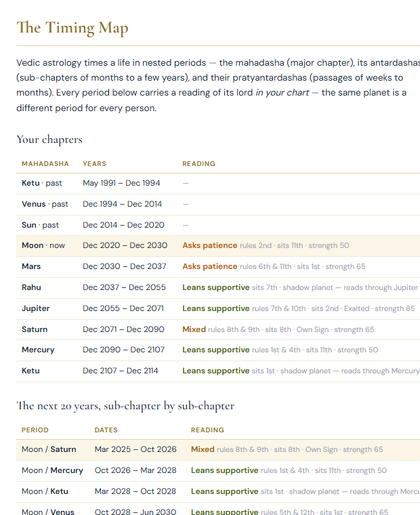Click italic 'in your chart' phrase

[x=282, y=93]
